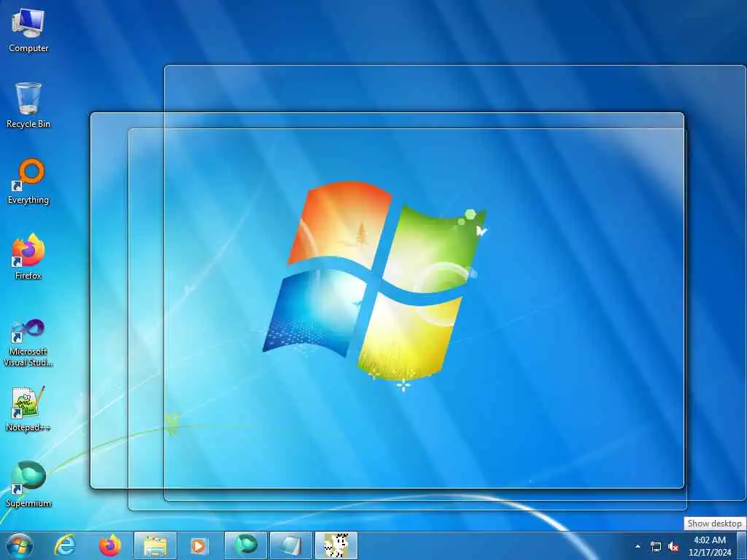747x560 pixels.
Task: Click the Show desktop strip at taskbar end
Action: click(x=742, y=545)
